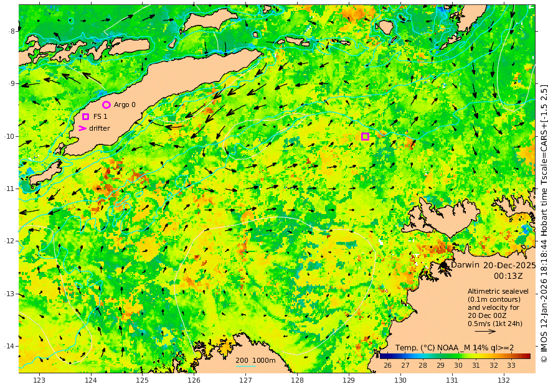The height and width of the screenshot is (392, 548).
Task: Click the longitude axis label 128
Action: [x=297, y=380]
